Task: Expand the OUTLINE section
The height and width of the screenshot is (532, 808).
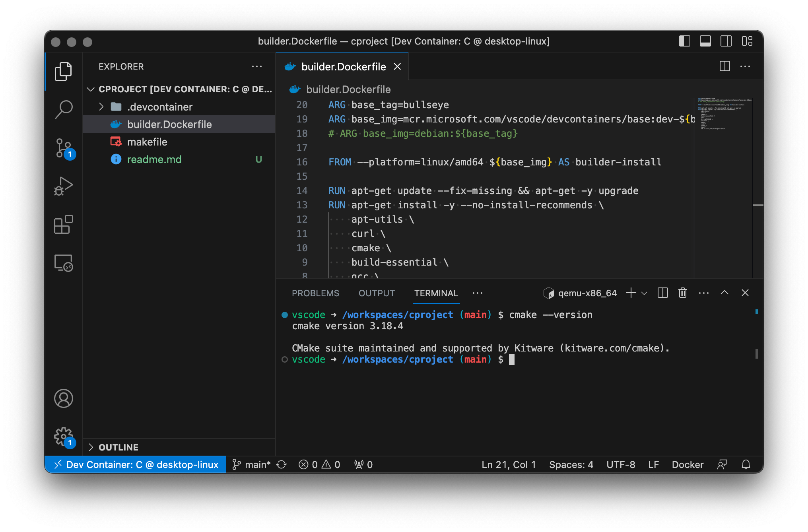Action: click(x=118, y=447)
